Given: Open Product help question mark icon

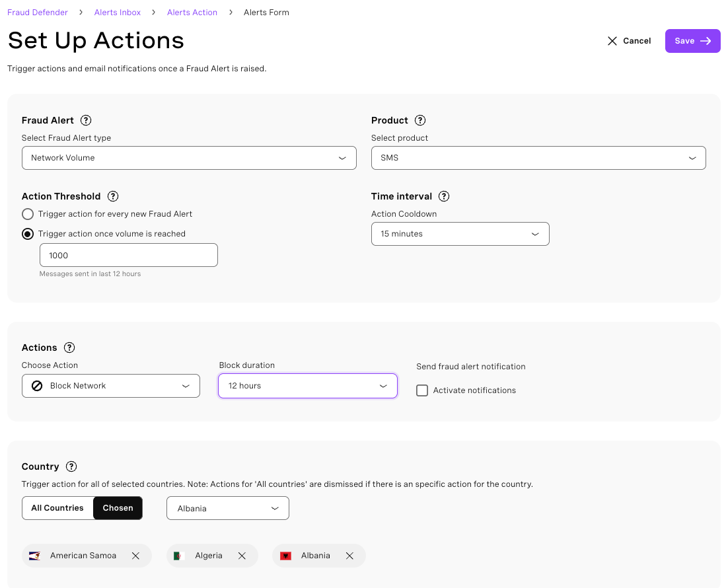Looking at the screenshot, I should 420,120.
